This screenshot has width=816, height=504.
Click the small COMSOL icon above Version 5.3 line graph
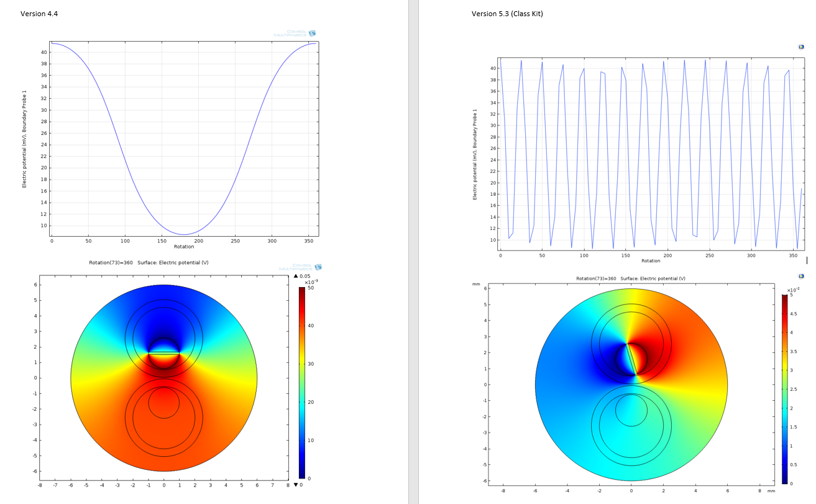point(802,47)
